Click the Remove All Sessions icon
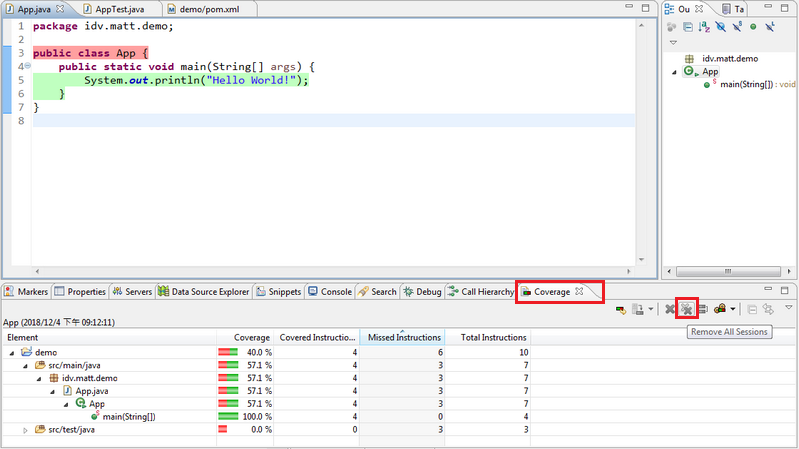799x449 pixels. tap(686, 310)
